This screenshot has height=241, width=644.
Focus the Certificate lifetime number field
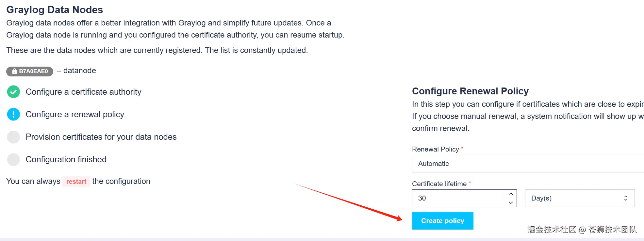(x=458, y=198)
